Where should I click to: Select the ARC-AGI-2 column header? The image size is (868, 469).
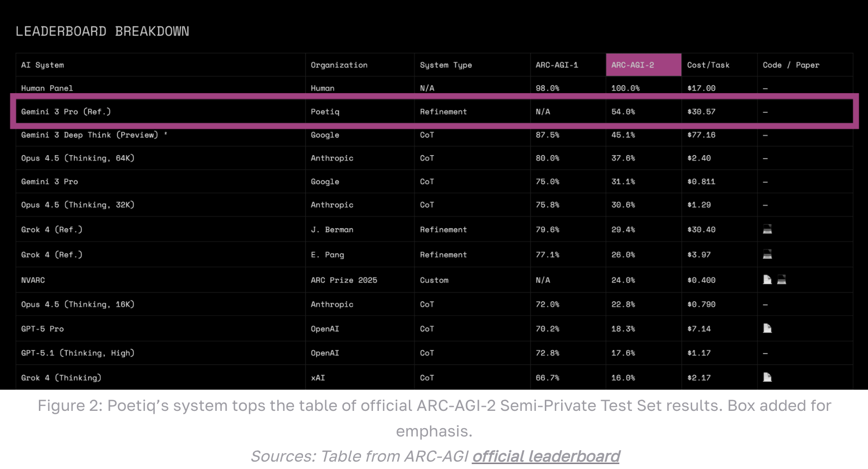tap(633, 65)
